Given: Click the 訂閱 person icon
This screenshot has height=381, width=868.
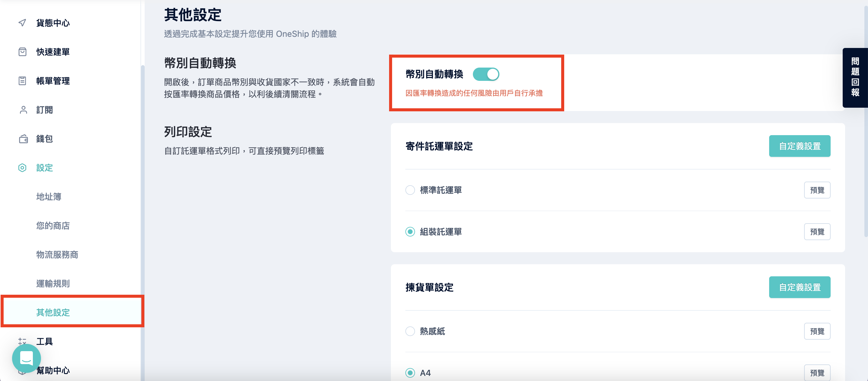Looking at the screenshot, I should [x=23, y=110].
